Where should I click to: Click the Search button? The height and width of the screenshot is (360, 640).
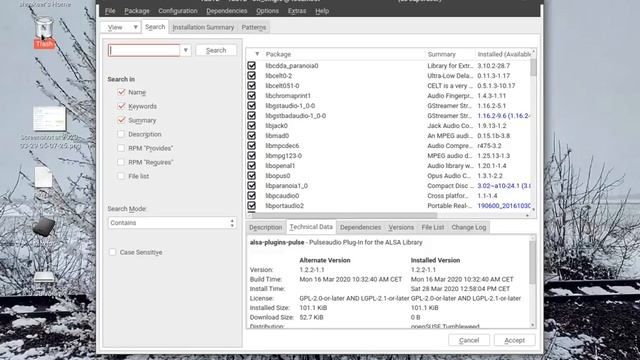point(216,50)
